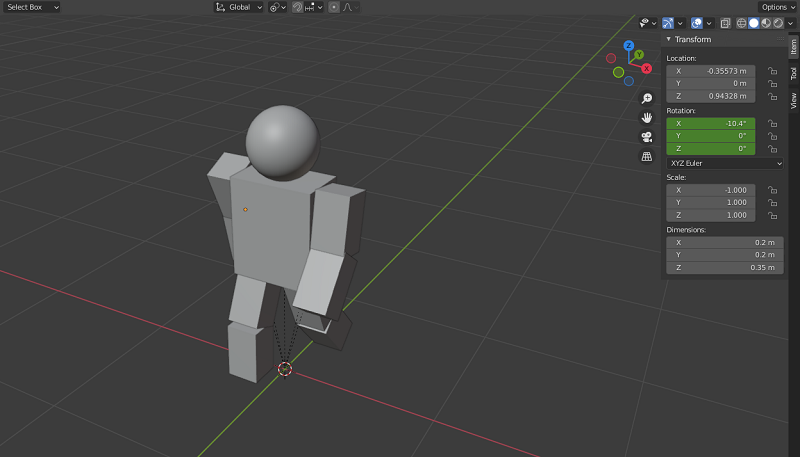
Task: Click the negative Y green circle on gizmo
Action: tap(618, 72)
